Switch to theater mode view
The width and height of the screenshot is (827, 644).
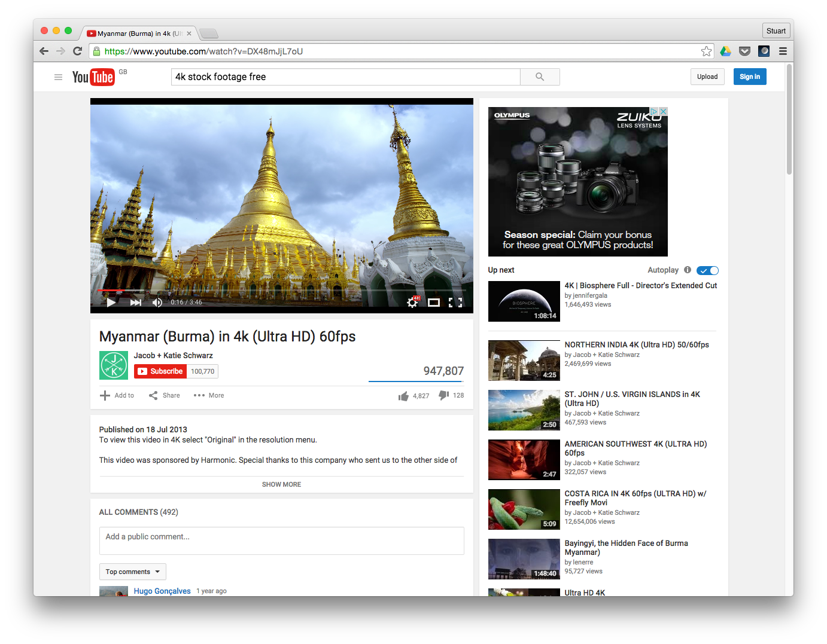(434, 303)
